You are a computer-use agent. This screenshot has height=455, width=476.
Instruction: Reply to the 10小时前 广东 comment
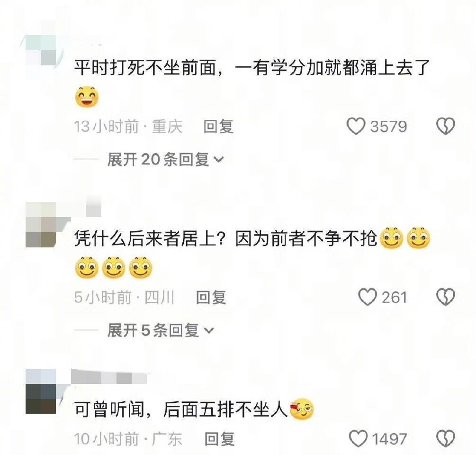(219, 439)
